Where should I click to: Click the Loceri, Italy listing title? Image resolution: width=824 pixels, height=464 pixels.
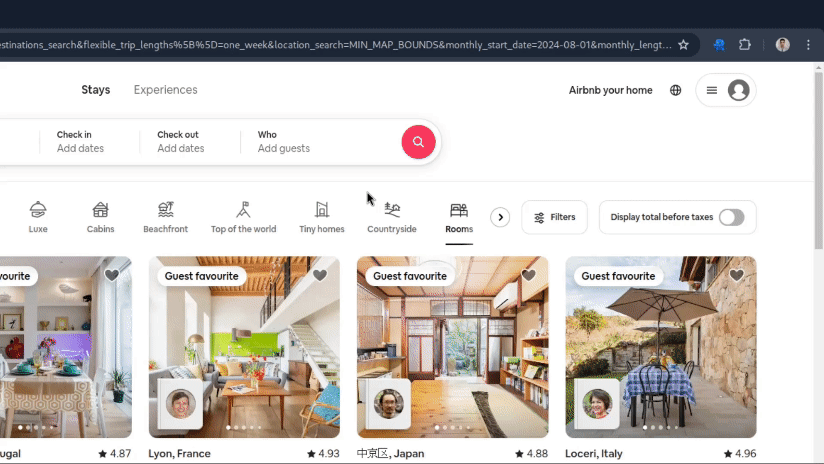594,453
